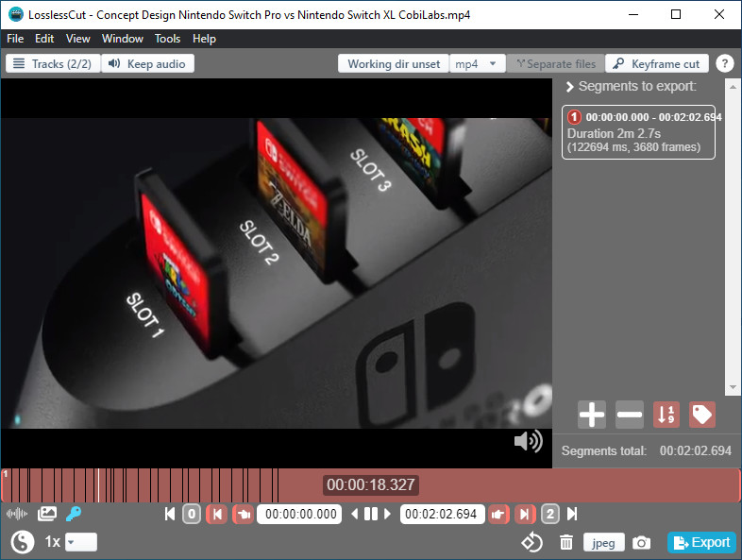Image resolution: width=742 pixels, height=560 pixels.
Task: Click the trash delete source icon
Action: point(566,542)
